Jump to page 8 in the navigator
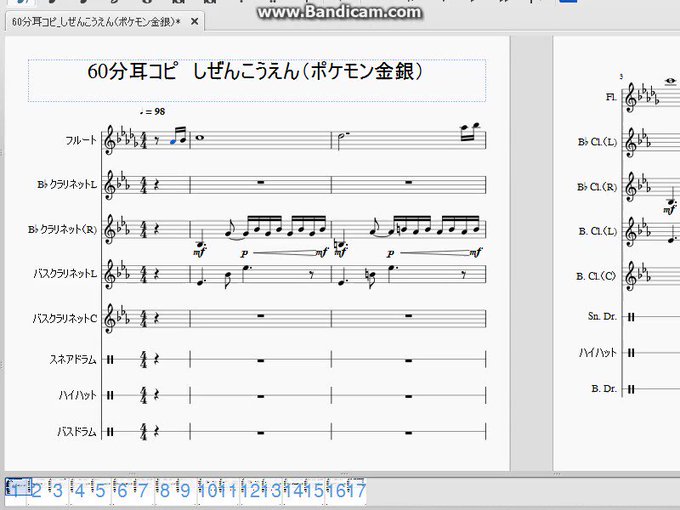680x510 pixels. (x=165, y=490)
